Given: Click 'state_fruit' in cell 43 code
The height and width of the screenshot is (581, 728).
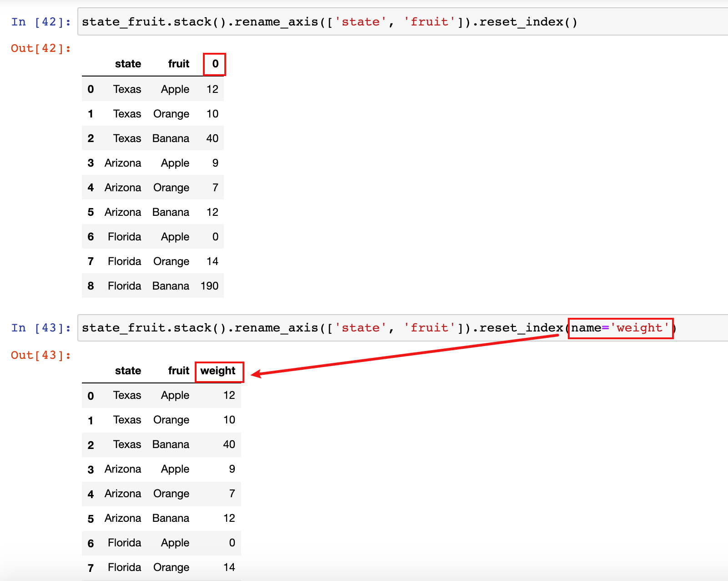Looking at the screenshot, I should click(x=124, y=328).
